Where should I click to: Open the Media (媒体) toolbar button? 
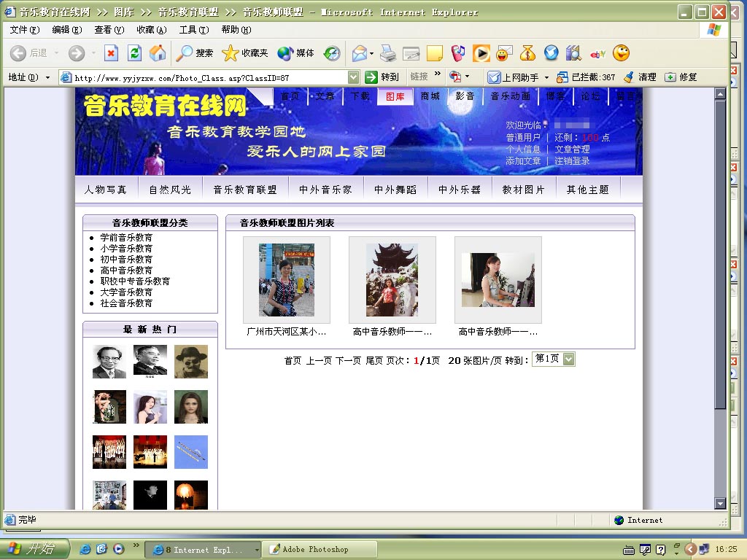point(296,53)
